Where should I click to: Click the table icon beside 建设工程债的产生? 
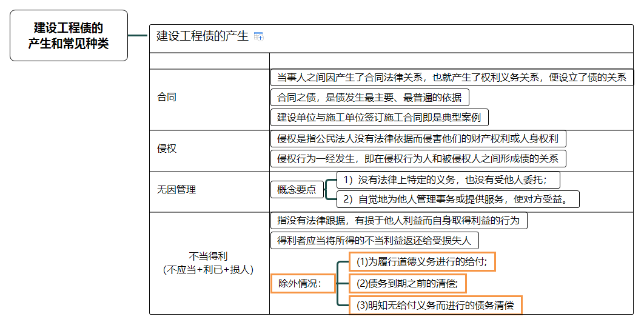point(259,36)
